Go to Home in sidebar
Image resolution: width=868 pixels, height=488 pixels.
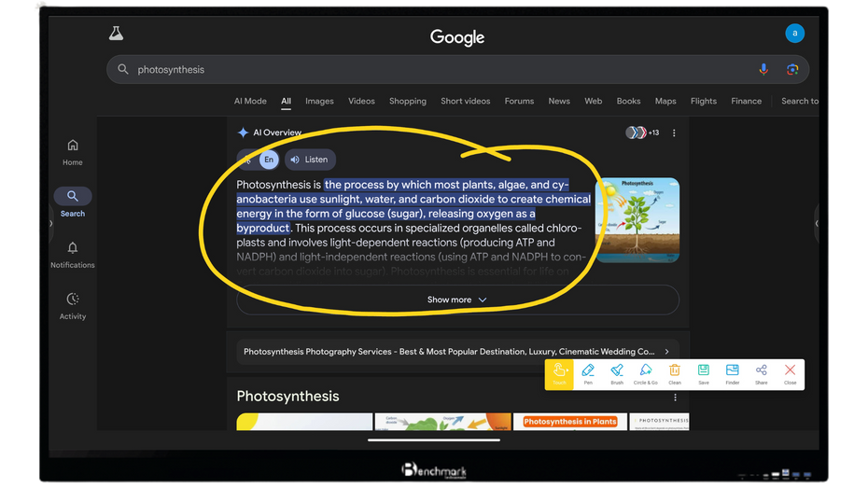pos(73,152)
